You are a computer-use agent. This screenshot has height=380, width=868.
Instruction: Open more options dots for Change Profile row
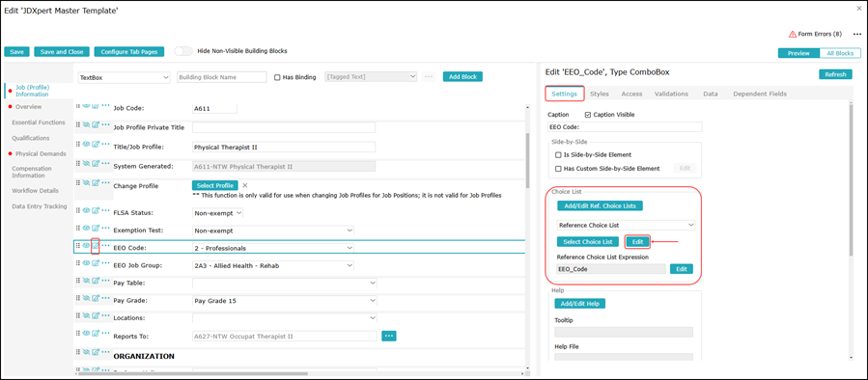[x=105, y=183]
